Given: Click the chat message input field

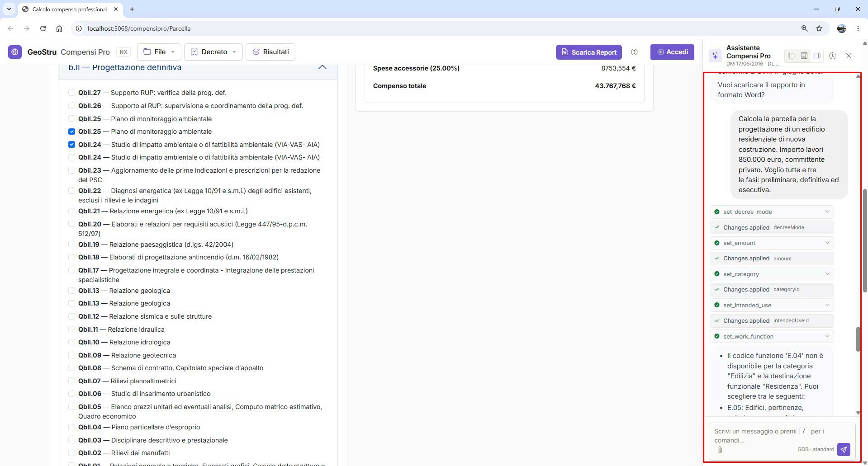Looking at the screenshot, I should pos(774,435).
